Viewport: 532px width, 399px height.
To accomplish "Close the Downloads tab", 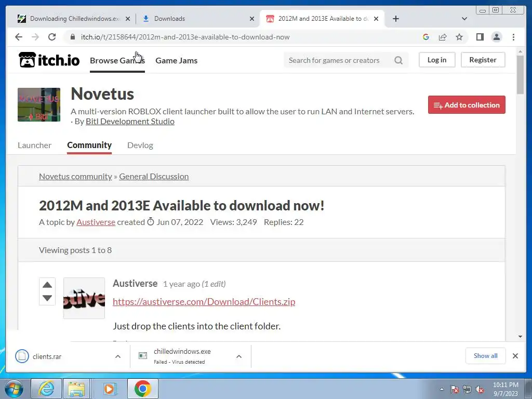I will coord(252,19).
